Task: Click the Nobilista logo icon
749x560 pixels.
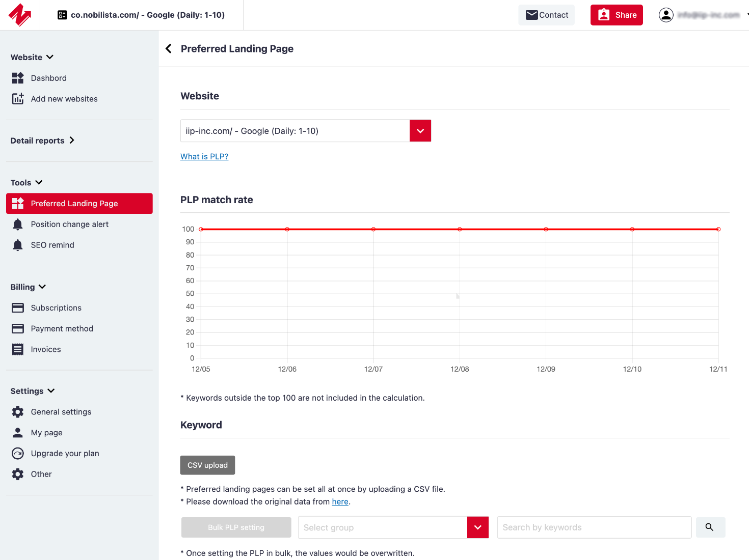Action: [x=19, y=15]
